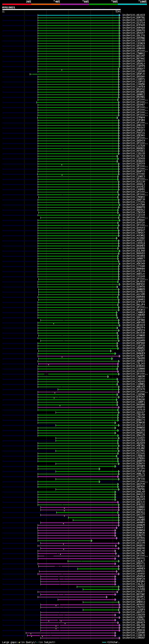This screenshot has width=149, height=644.
Task: Click the hit label UniRef100_C1BH71
Action: click(x=133, y=79)
